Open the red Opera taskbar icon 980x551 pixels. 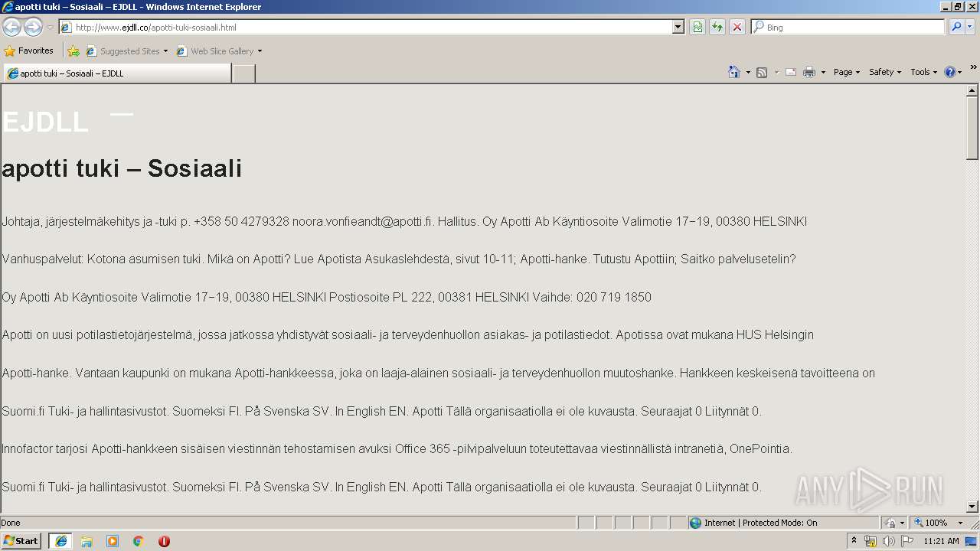(164, 541)
